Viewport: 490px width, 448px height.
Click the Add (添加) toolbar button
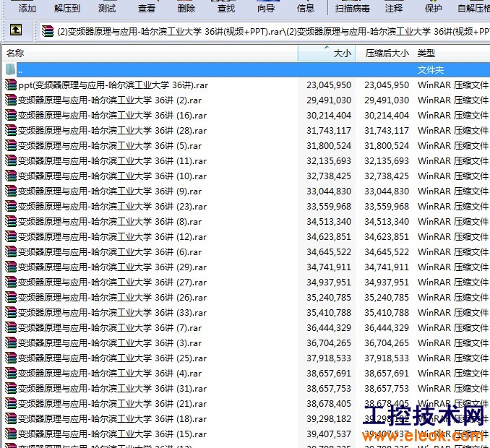(27, 8)
